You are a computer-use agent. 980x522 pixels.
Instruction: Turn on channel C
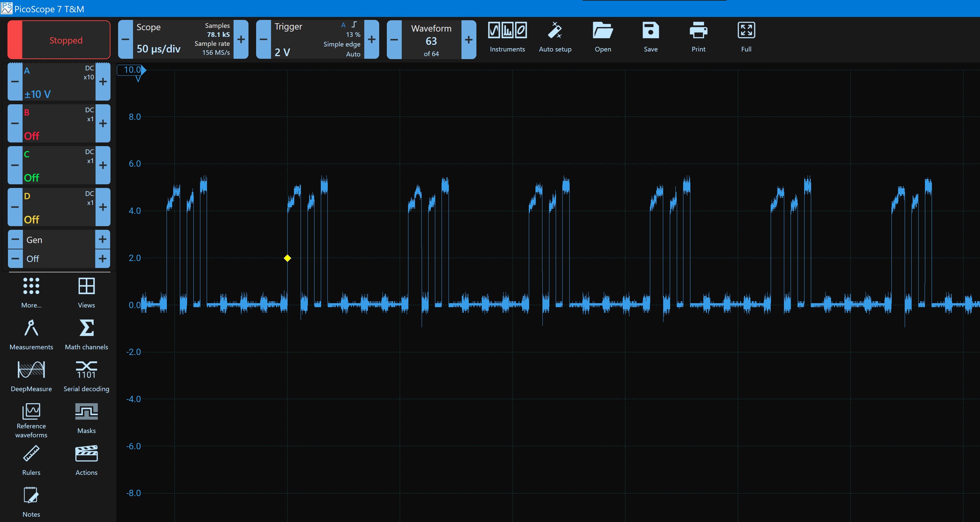tap(59, 166)
